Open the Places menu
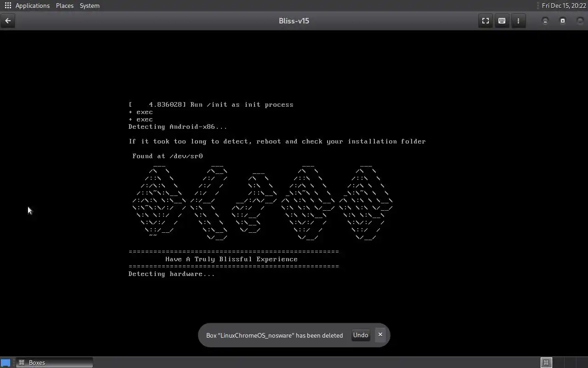 coord(65,6)
